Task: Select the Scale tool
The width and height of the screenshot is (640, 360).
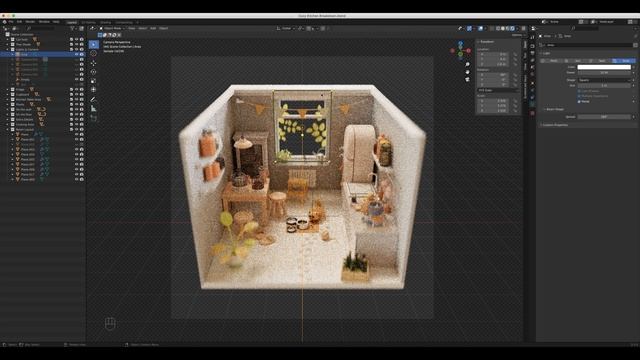Action: click(93, 81)
